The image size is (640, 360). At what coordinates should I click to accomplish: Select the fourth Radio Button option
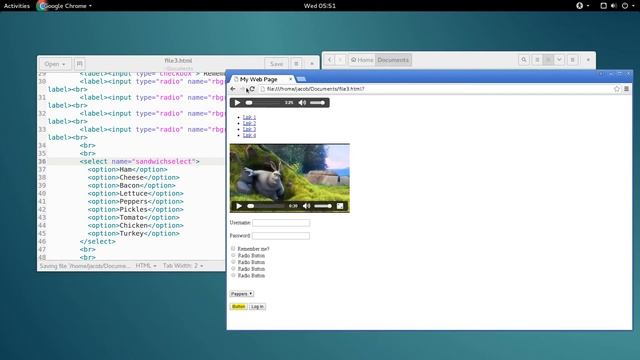tap(233, 275)
